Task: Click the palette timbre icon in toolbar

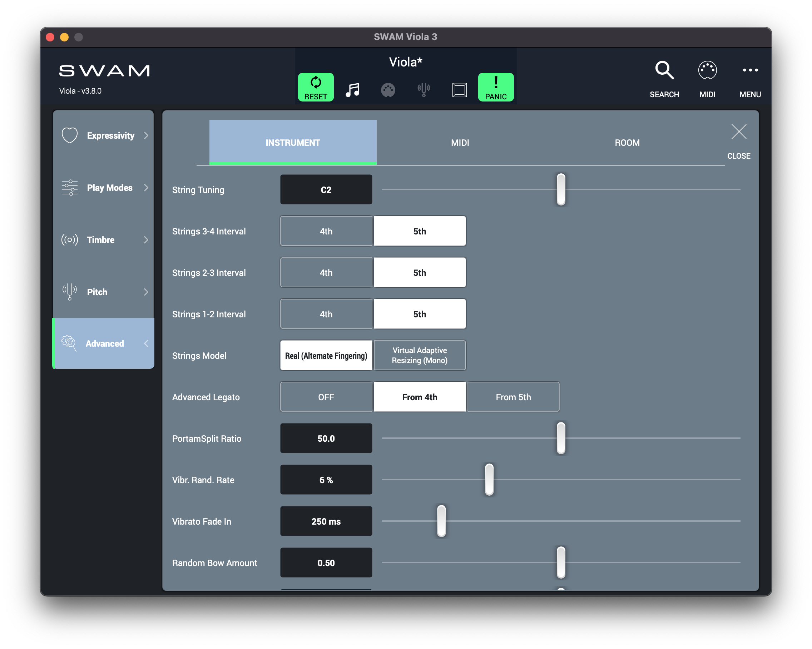Action: [388, 90]
